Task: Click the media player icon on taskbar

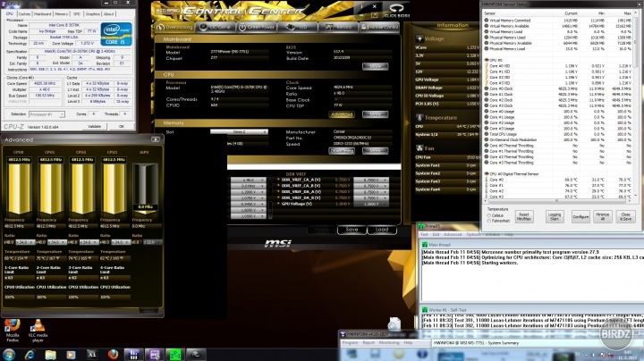Action: 71,355
